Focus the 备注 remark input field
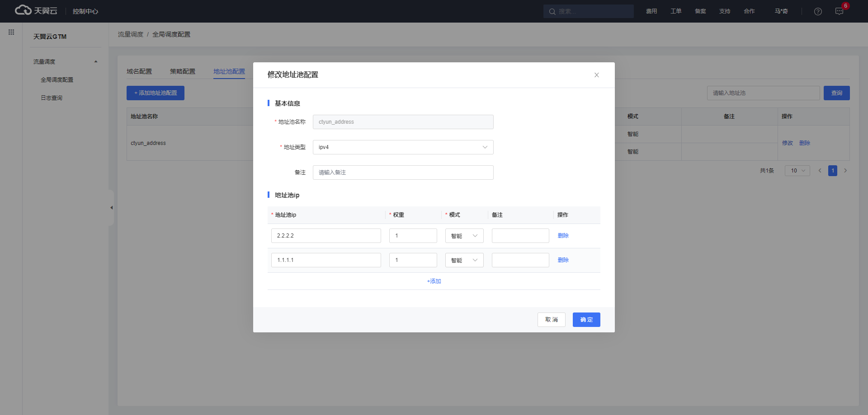 [x=403, y=173]
